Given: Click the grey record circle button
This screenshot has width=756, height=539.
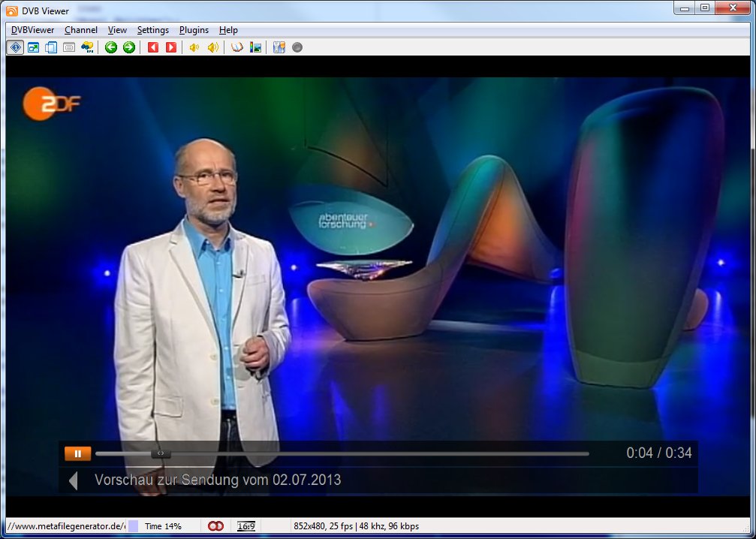Looking at the screenshot, I should click(x=297, y=47).
